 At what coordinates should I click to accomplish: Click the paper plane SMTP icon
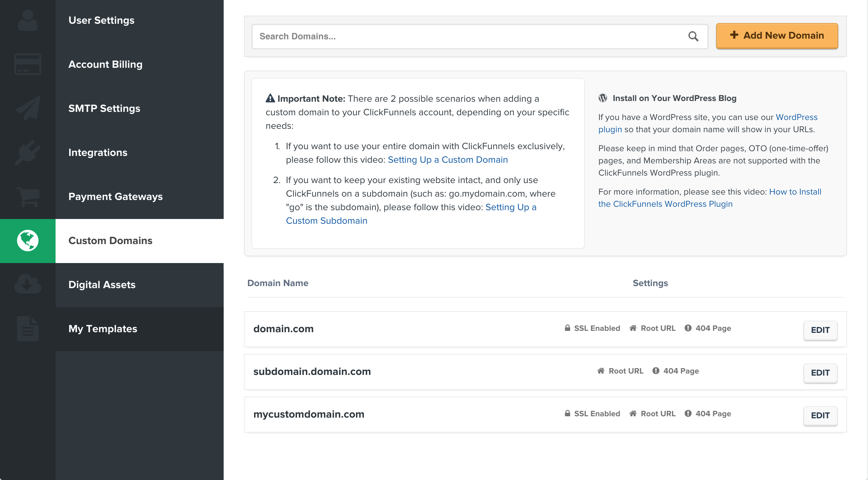coord(28,108)
